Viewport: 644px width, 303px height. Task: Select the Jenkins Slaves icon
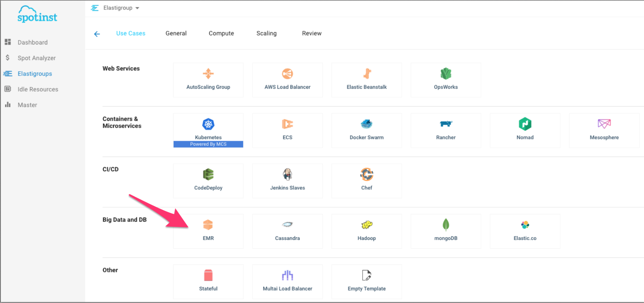coord(287,174)
